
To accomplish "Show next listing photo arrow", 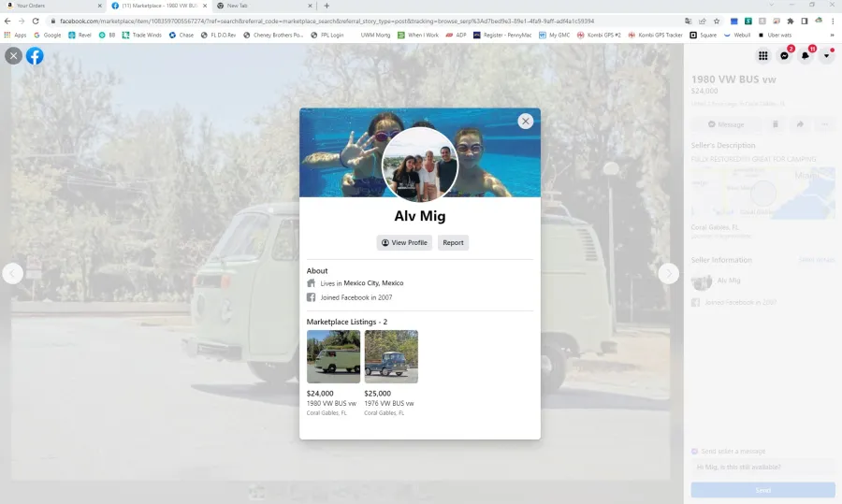I will coord(669,274).
